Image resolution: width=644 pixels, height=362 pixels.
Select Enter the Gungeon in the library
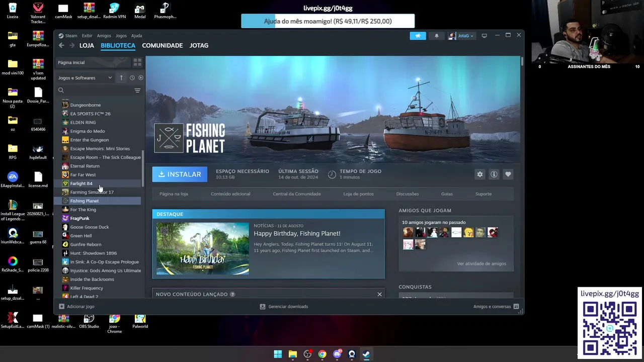coord(90,140)
